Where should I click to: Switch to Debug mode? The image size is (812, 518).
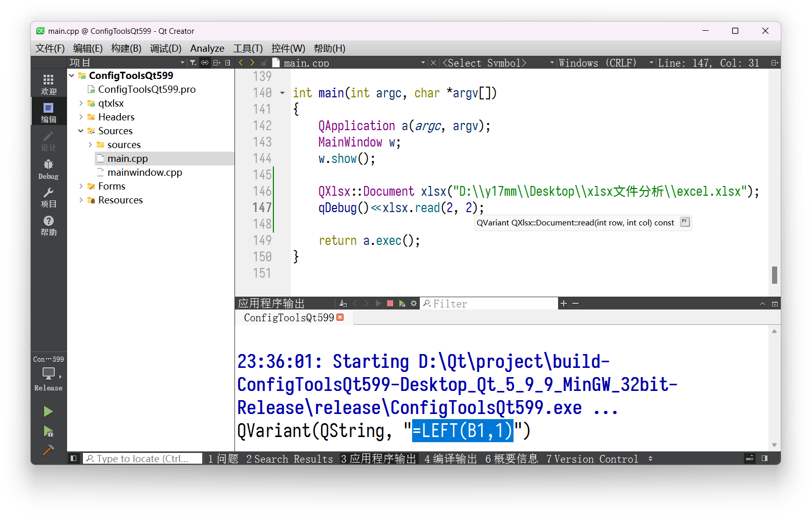click(49, 169)
